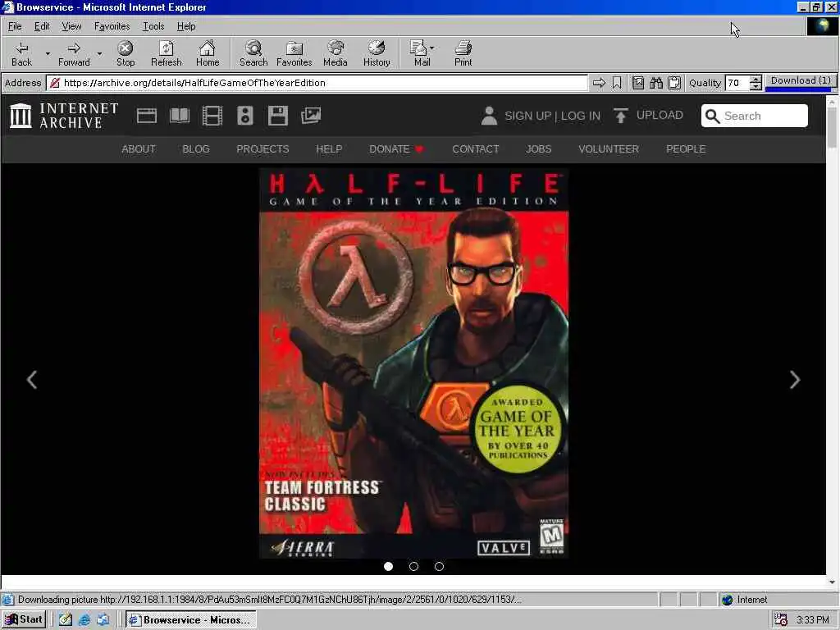
Task: Stop page loading with the Stop button
Action: point(126,53)
